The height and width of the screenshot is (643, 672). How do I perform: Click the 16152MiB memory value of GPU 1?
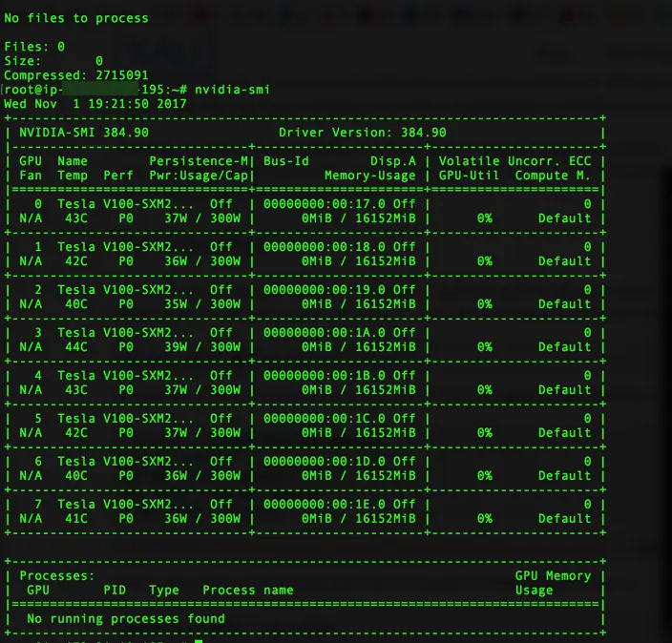[386, 260]
